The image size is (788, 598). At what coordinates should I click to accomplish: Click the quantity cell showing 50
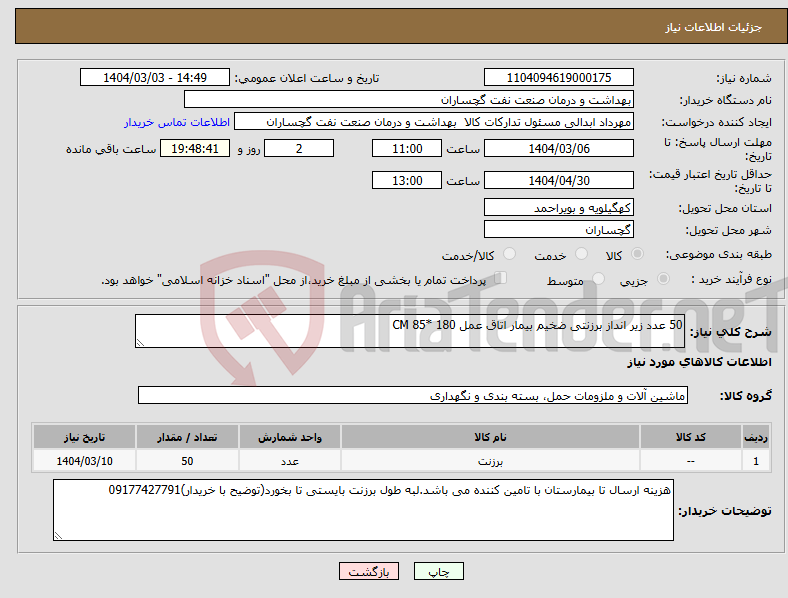click(x=187, y=461)
